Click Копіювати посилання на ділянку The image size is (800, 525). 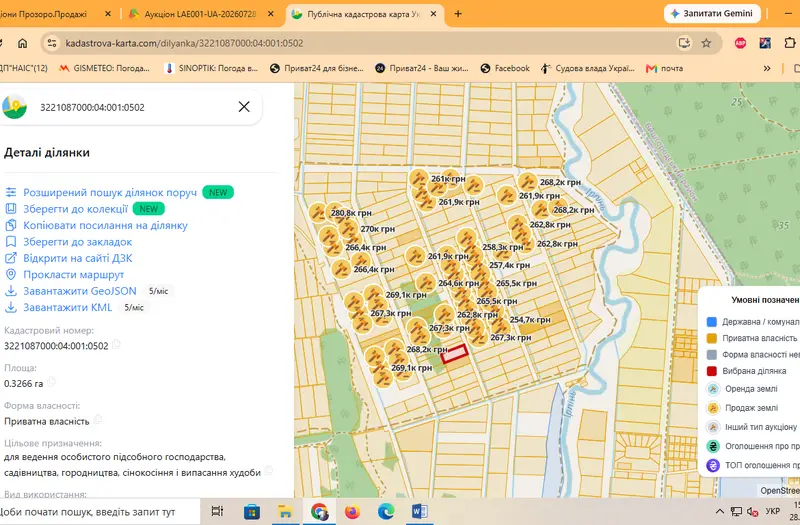click(x=105, y=225)
